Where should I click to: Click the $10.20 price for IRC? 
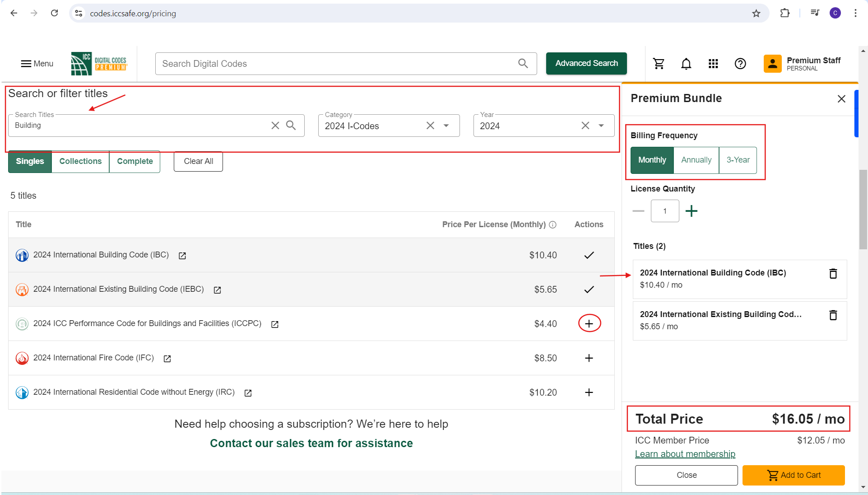coord(543,392)
